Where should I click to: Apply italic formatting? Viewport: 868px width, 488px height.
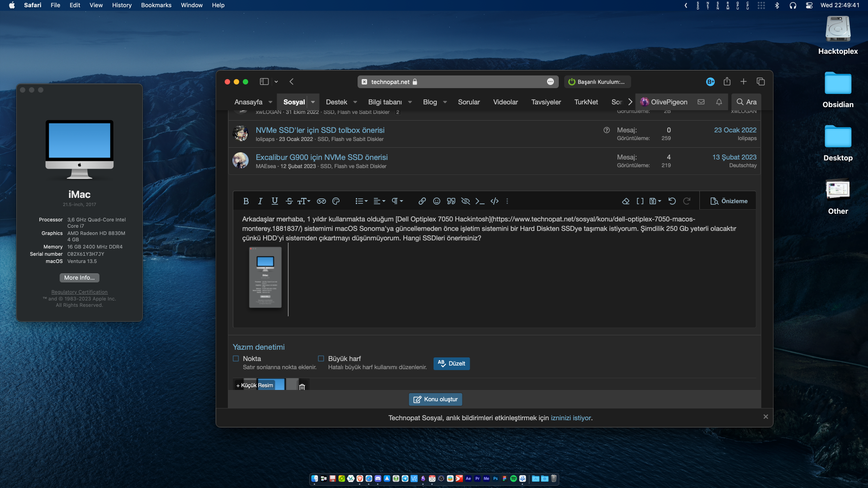click(260, 201)
